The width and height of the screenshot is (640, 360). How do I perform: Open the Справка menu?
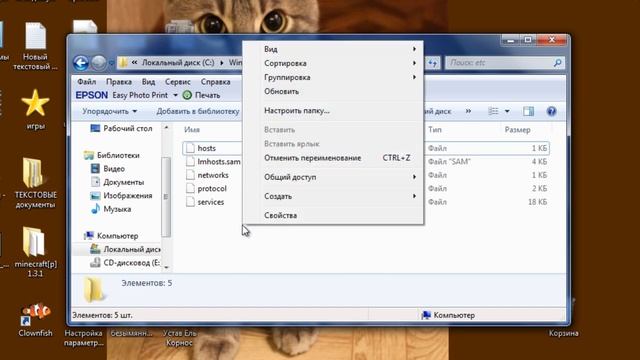tap(215, 82)
